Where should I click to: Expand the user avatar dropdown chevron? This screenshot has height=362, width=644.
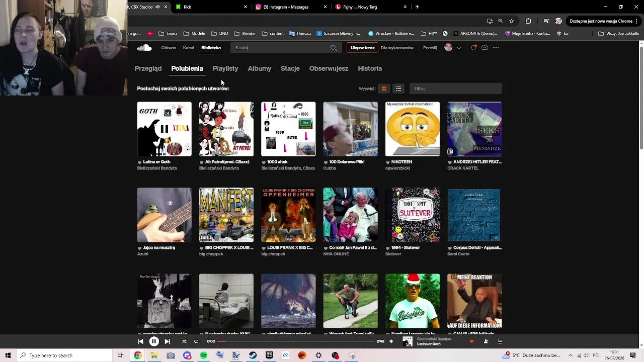point(459,48)
